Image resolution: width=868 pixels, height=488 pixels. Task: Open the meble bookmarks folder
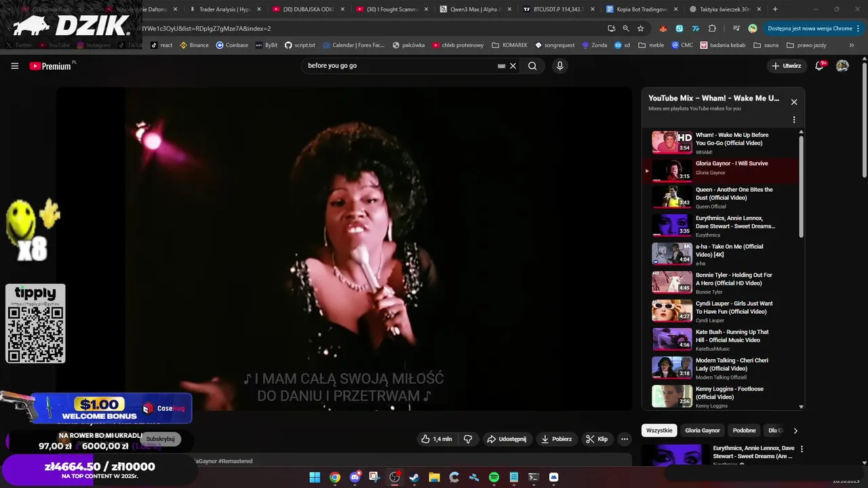click(x=651, y=45)
